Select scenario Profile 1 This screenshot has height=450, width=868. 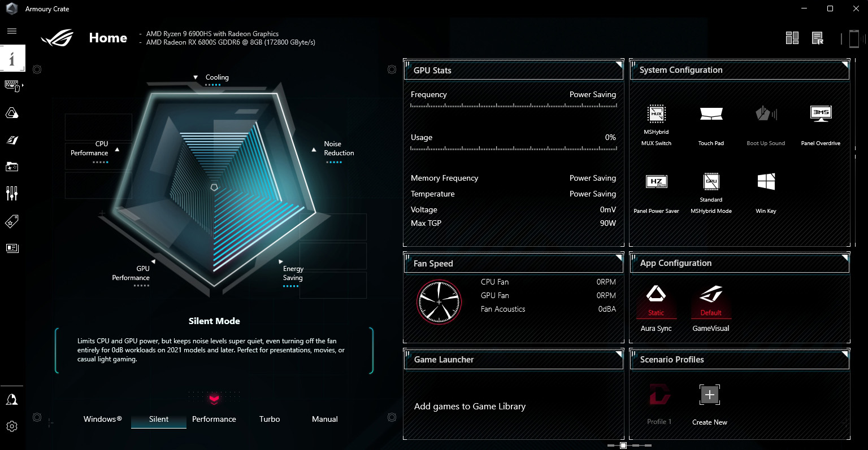[659, 404]
